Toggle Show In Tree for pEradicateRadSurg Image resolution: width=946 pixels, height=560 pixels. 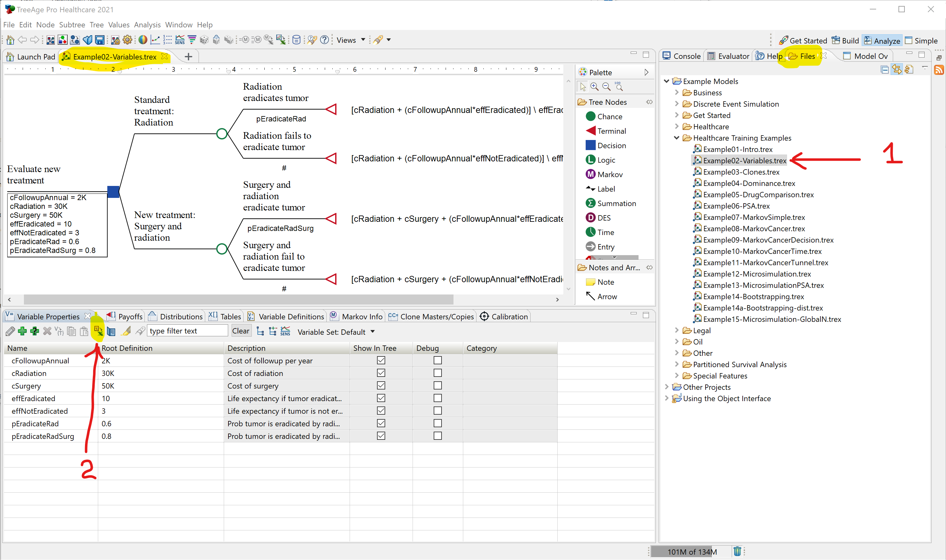pyautogui.click(x=381, y=436)
